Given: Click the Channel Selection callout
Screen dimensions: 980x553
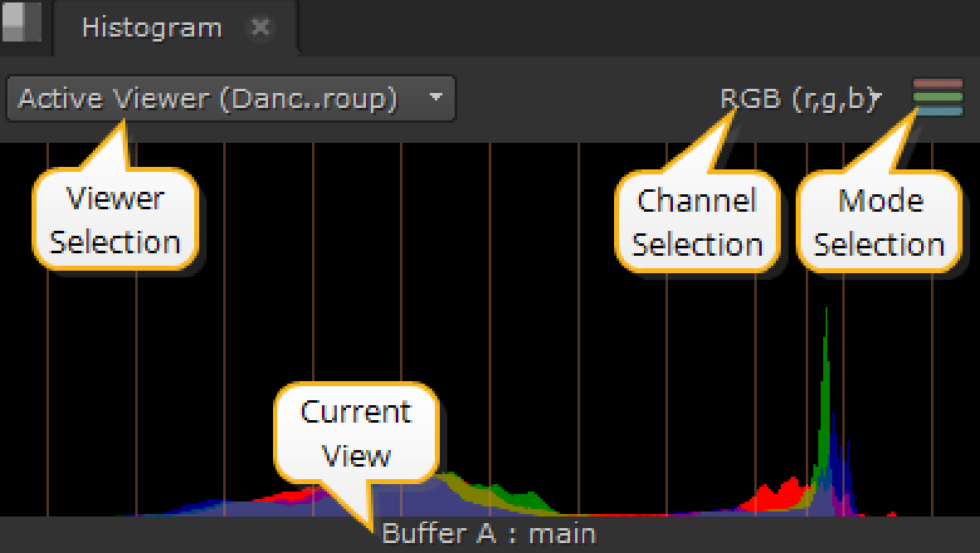Looking at the screenshot, I should (697, 223).
